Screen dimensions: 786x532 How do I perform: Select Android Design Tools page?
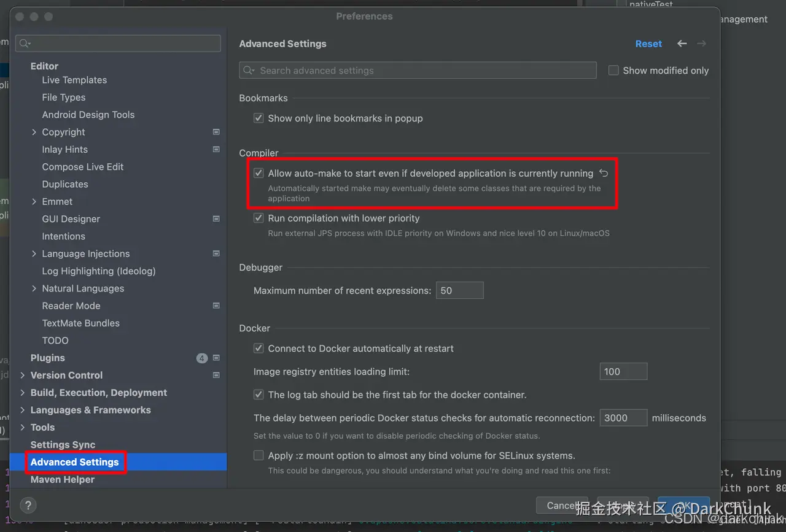pos(88,115)
